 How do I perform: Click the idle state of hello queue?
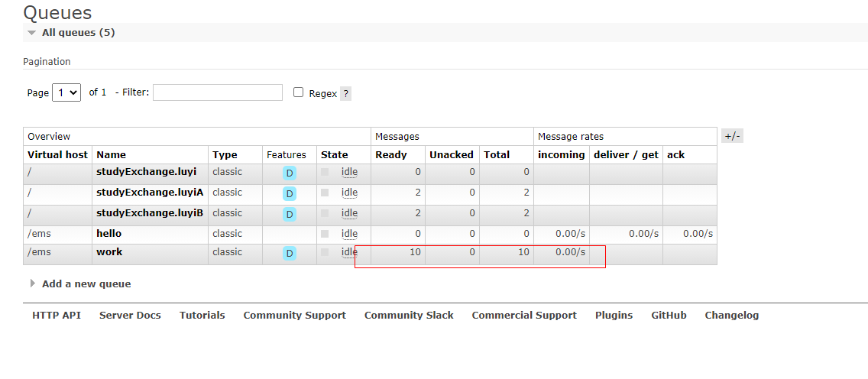click(x=349, y=234)
